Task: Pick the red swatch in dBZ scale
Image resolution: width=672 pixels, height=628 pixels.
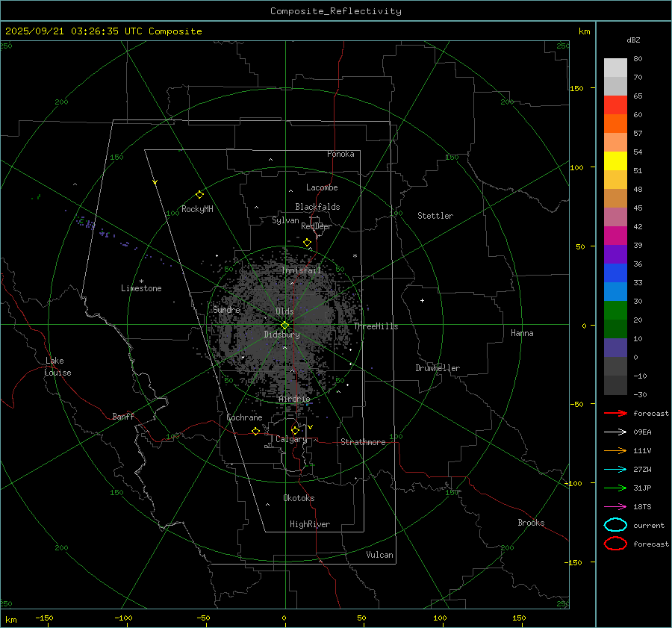Action: 615,105
